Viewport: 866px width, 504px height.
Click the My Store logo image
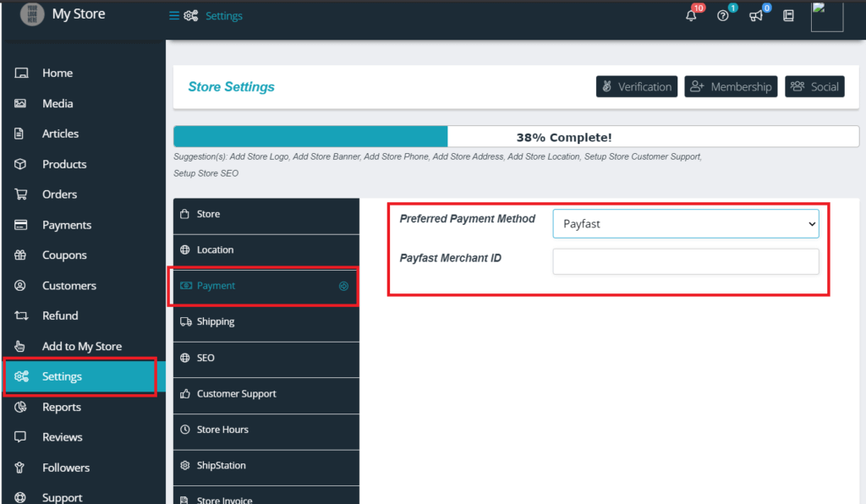(32, 14)
